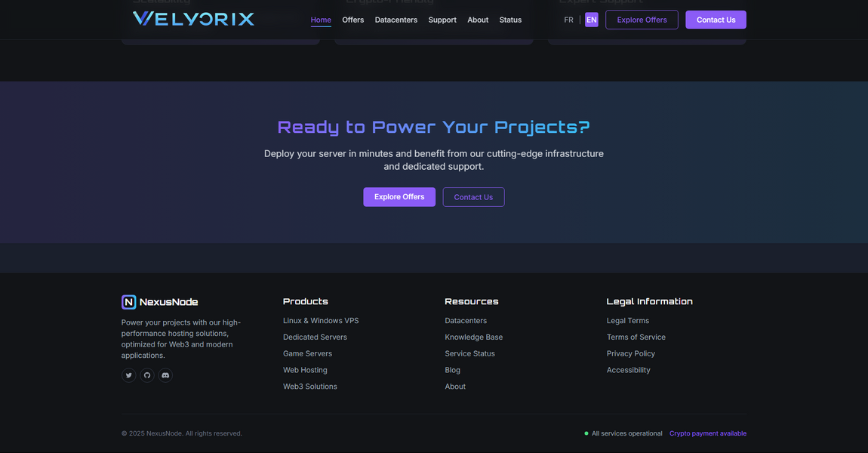
Task: Click Explore Offers under the Ready to Power heading
Action: [399, 197]
